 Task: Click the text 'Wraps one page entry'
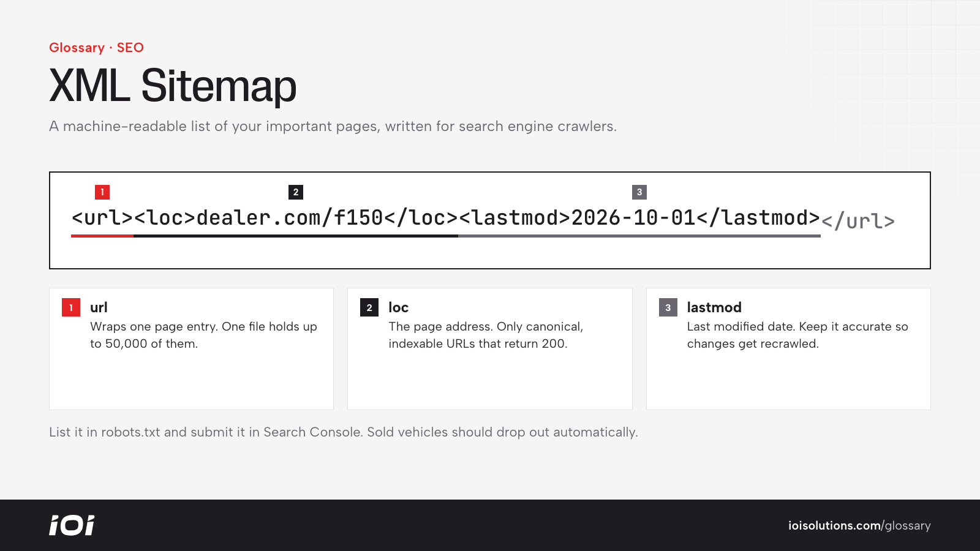(154, 326)
